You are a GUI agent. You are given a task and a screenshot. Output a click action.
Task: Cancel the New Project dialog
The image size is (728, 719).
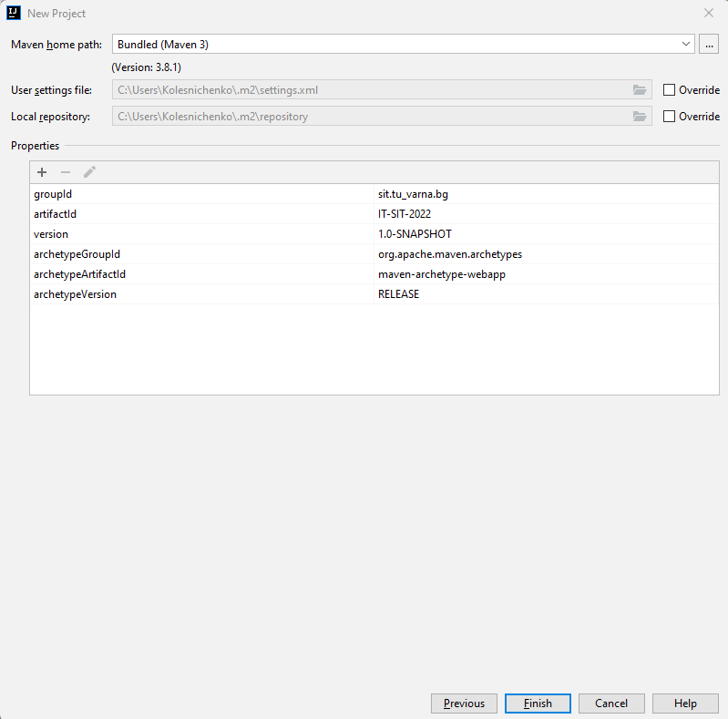611,704
